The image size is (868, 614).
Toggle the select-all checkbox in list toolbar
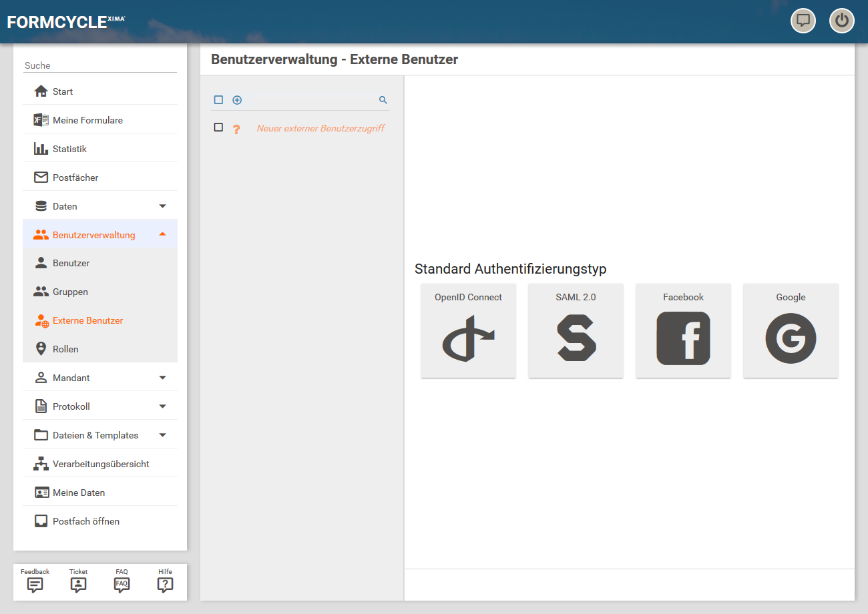218,100
